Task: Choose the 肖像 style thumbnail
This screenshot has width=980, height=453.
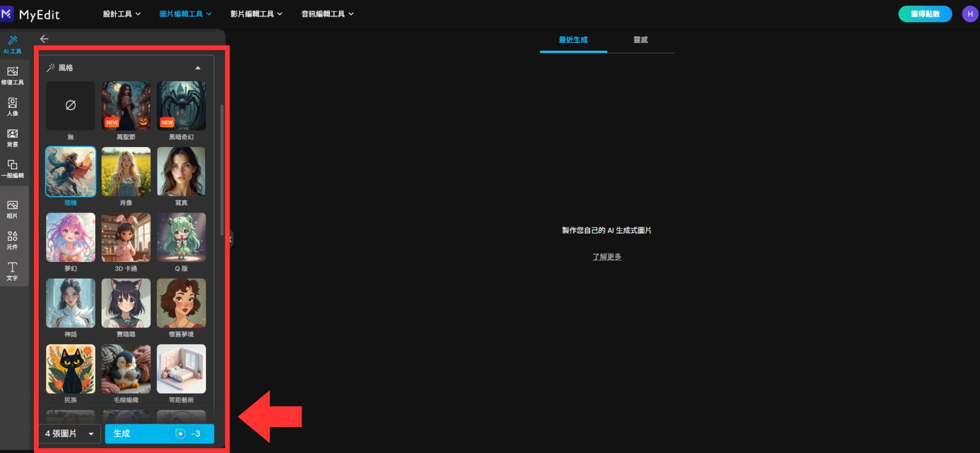Action: 126,171
